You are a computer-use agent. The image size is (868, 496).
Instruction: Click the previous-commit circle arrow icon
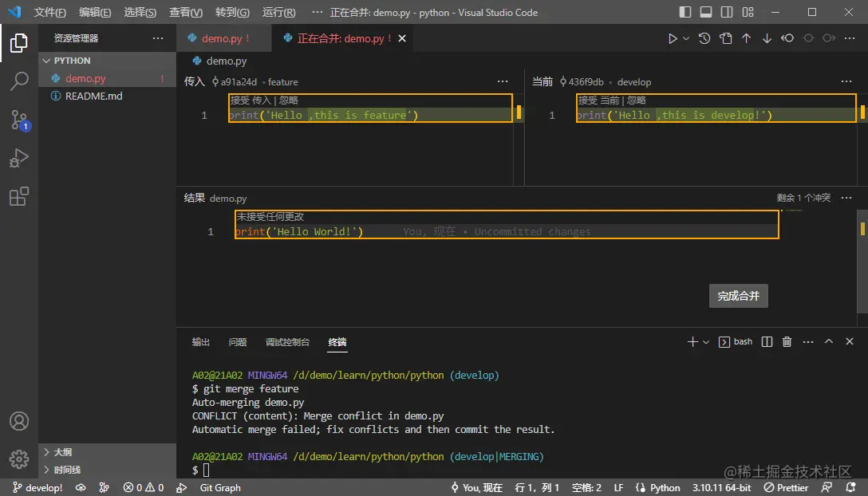tap(787, 38)
